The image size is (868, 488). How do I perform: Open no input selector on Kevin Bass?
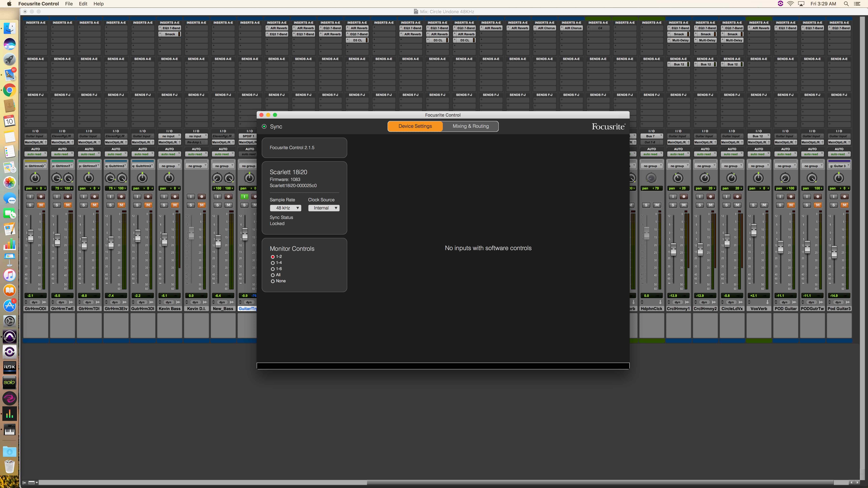click(x=170, y=136)
